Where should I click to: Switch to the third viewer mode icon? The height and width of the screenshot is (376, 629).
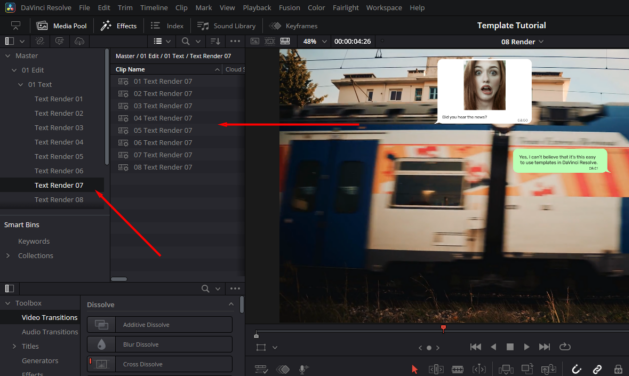click(x=285, y=41)
